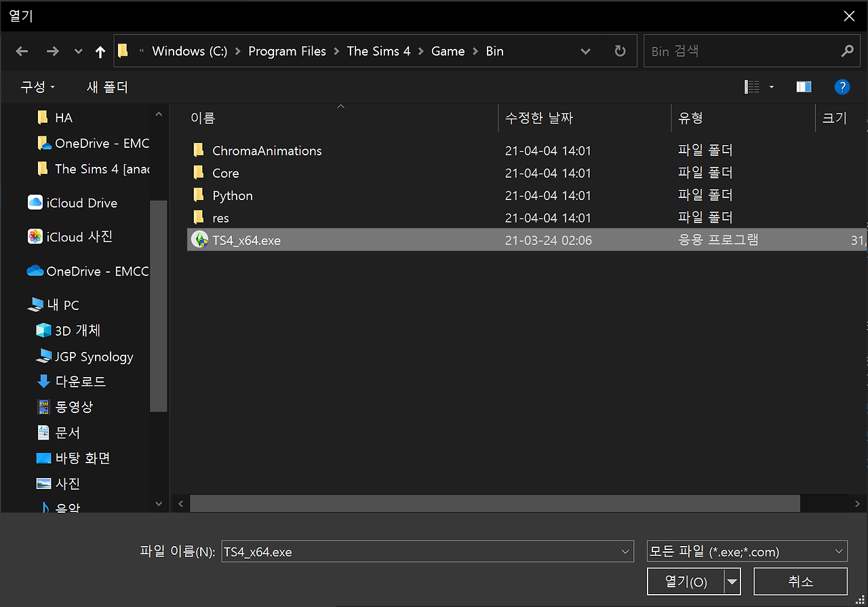
Task: Close the 열기 dialog
Action: click(849, 16)
